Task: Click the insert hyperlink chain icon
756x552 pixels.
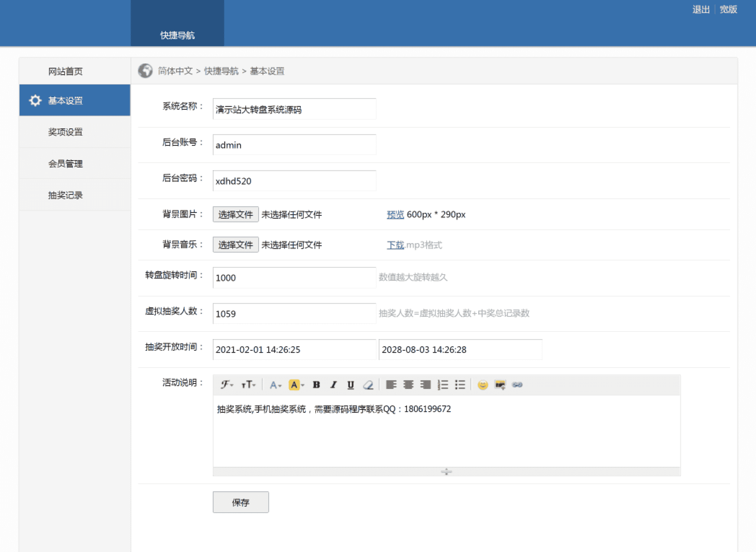Action: click(x=517, y=385)
